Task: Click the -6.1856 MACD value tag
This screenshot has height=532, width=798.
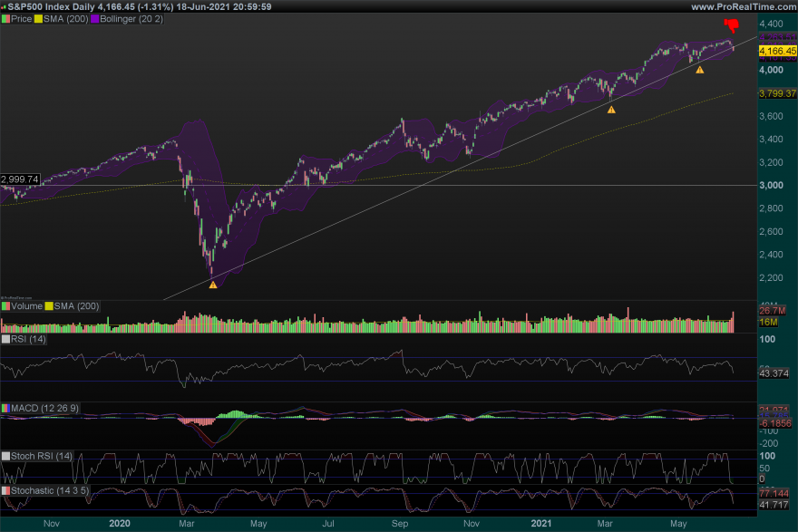Action: coord(775,423)
